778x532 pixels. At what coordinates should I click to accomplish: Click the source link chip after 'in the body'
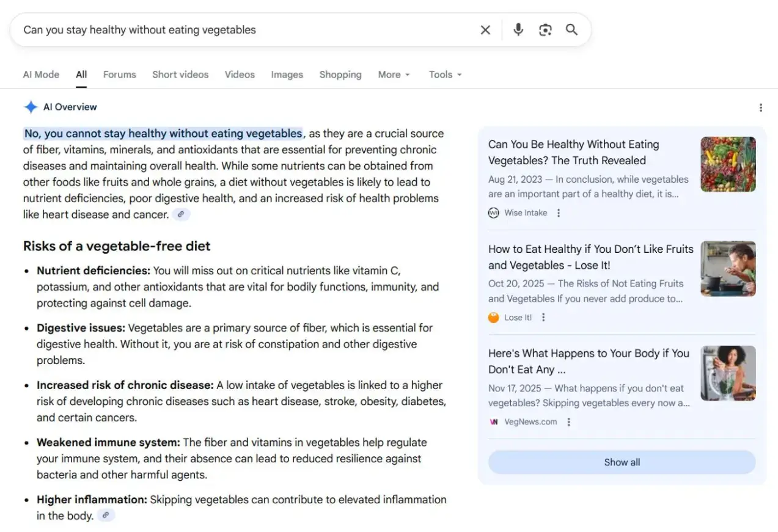pyautogui.click(x=106, y=516)
